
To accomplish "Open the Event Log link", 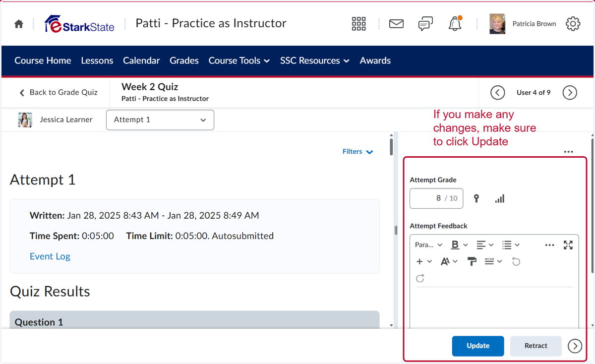I will coord(50,256).
